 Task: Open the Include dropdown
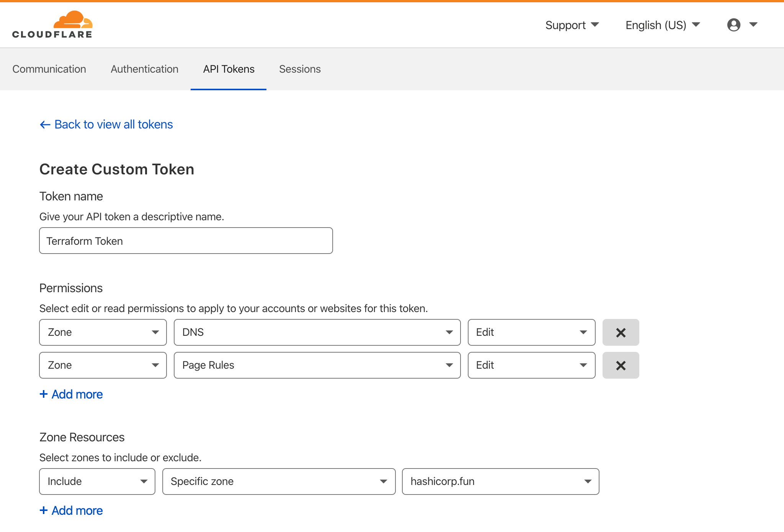coord(97,482)
